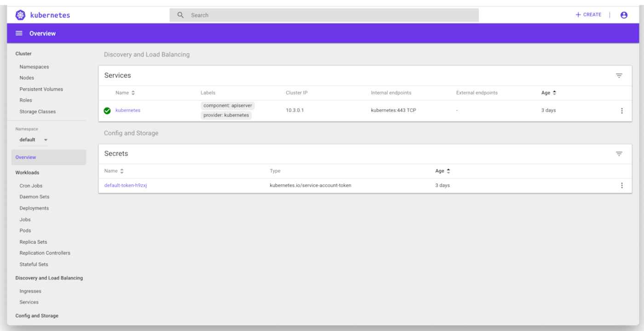The width and height of the screenshot is (644, 331).
Task: Click the green status icon beside kubernetes service
Action: click(106, 110)
